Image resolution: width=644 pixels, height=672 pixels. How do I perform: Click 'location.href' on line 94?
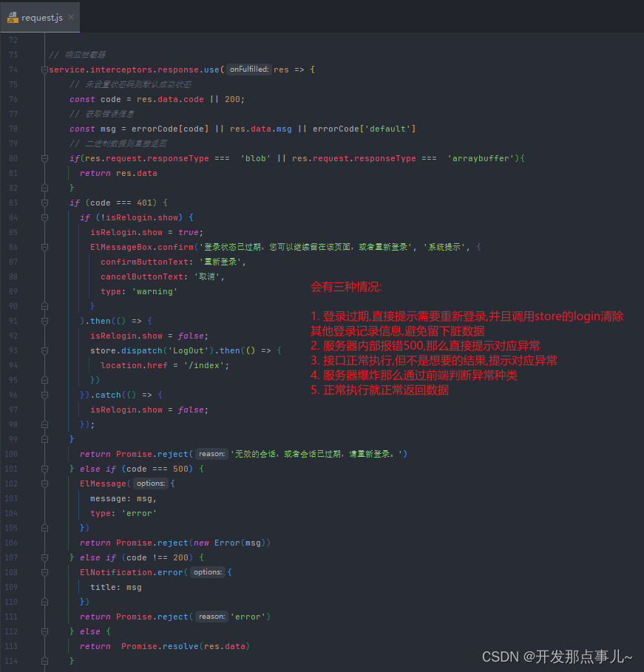tap(135, 365)
